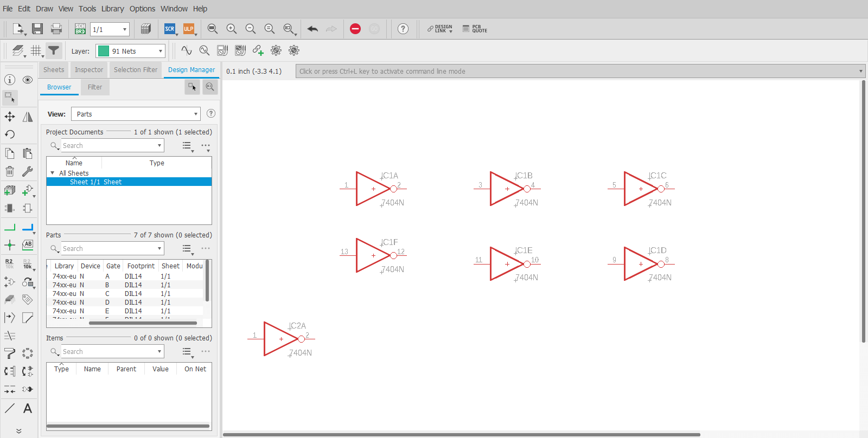Viewport: 868px width, 438px height.
Task: Select the Junction tool
Action: 10,245
